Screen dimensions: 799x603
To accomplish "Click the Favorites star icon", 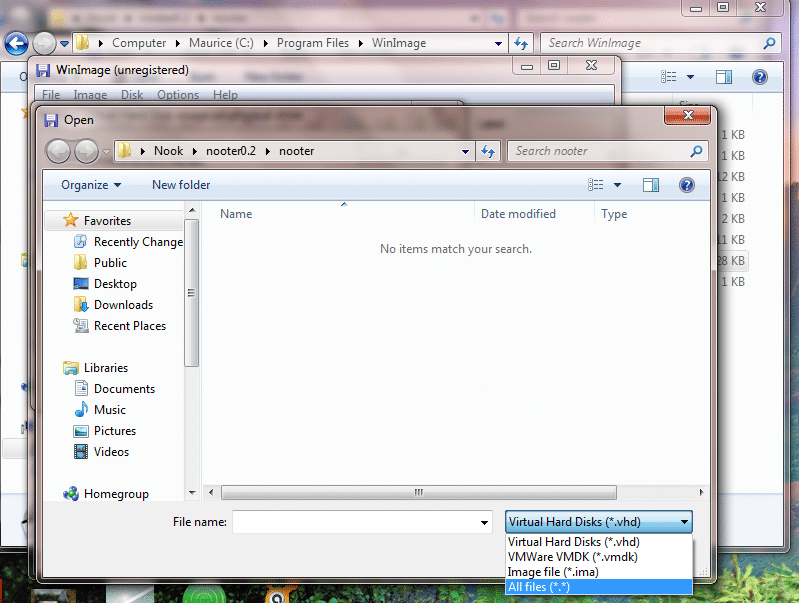I will click(x=70, y=220).
